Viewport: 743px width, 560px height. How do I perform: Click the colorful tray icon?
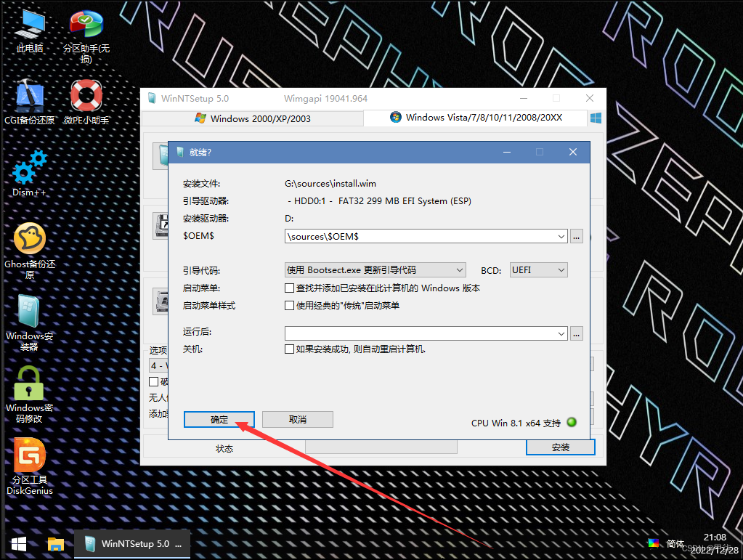pos(654,543)
